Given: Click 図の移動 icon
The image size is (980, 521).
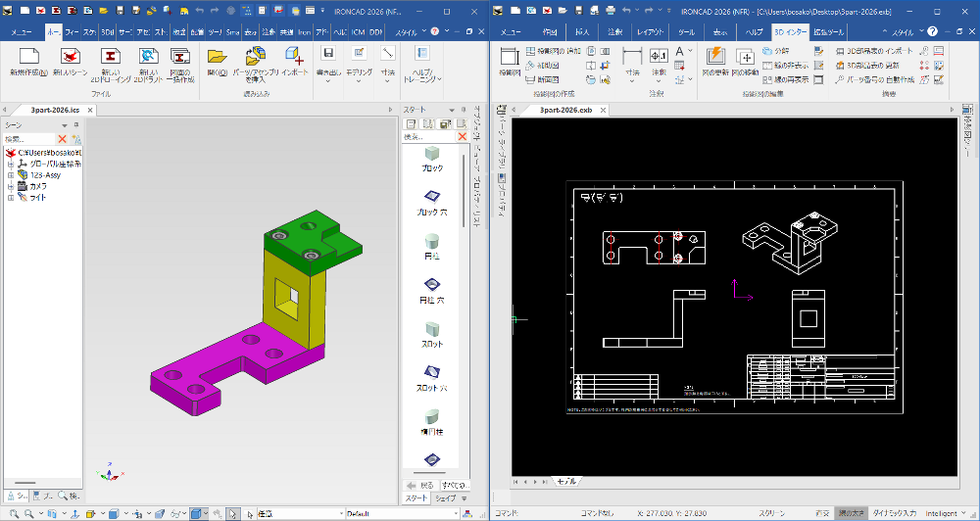Looking at the screenshot, I should point(745,63).
